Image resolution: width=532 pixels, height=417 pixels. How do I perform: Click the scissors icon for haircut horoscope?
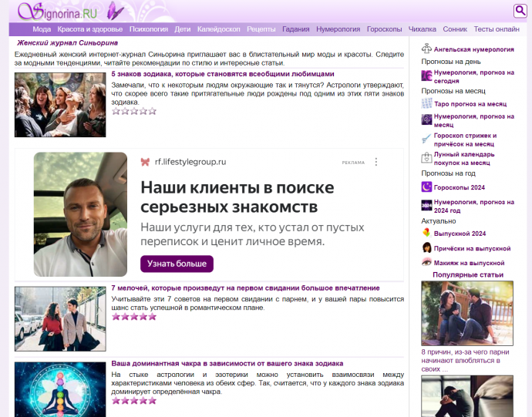(x=426, y=139)
